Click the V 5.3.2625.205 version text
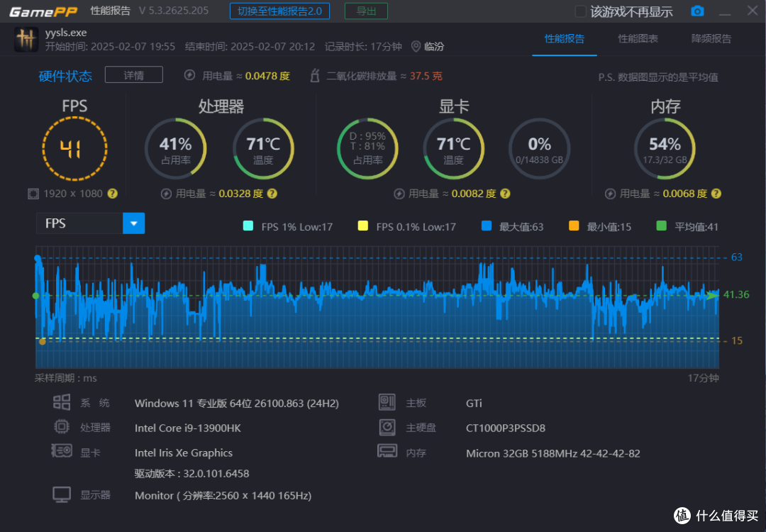 (174, 11)
